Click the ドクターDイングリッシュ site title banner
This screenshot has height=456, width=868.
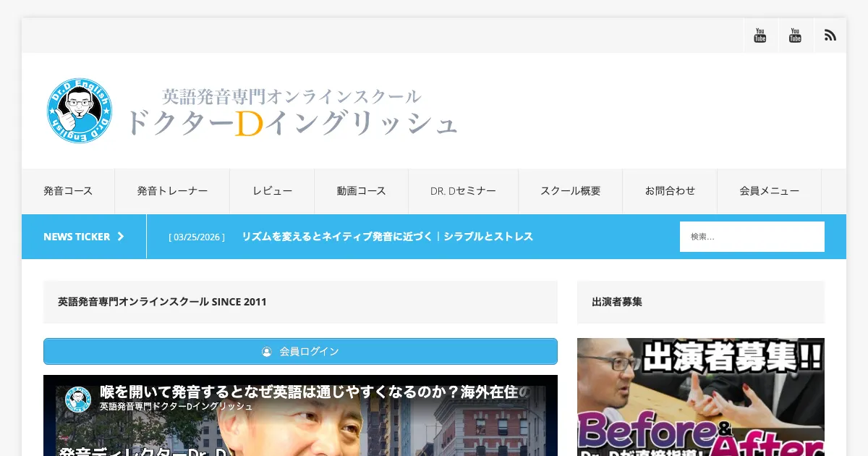point(292,112)
